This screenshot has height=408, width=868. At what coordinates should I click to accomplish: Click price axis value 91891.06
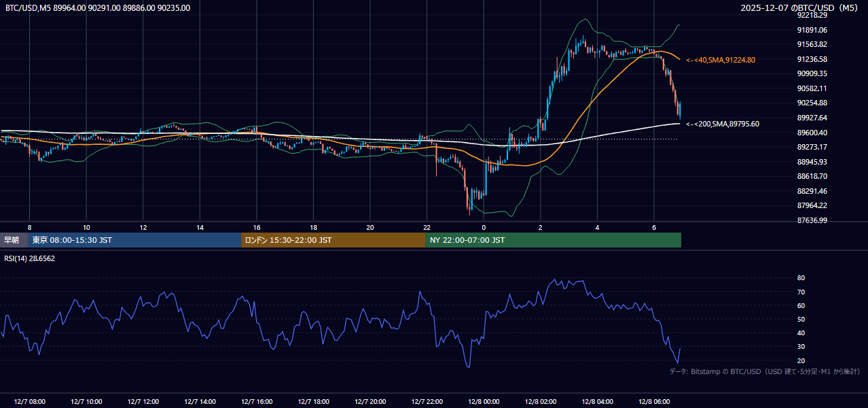click(812, 30)
